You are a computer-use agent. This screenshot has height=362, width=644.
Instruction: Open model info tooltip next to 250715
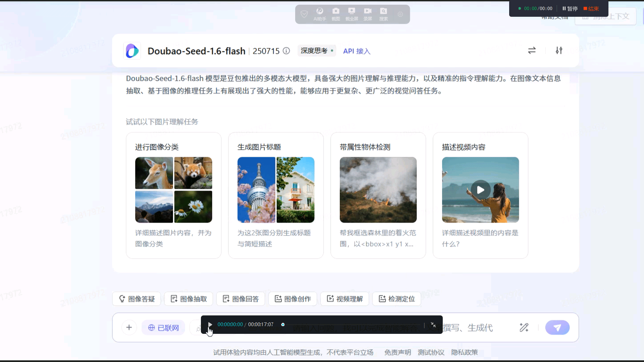pos(286,51)
